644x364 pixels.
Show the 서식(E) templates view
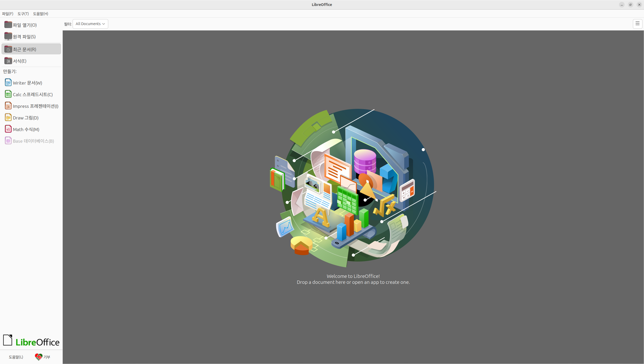coord(31,61)
